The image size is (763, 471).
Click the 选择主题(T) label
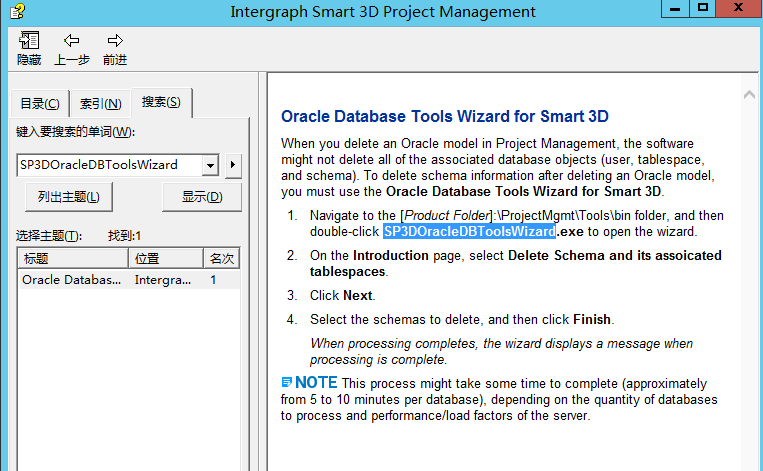[x=49, y=236]
